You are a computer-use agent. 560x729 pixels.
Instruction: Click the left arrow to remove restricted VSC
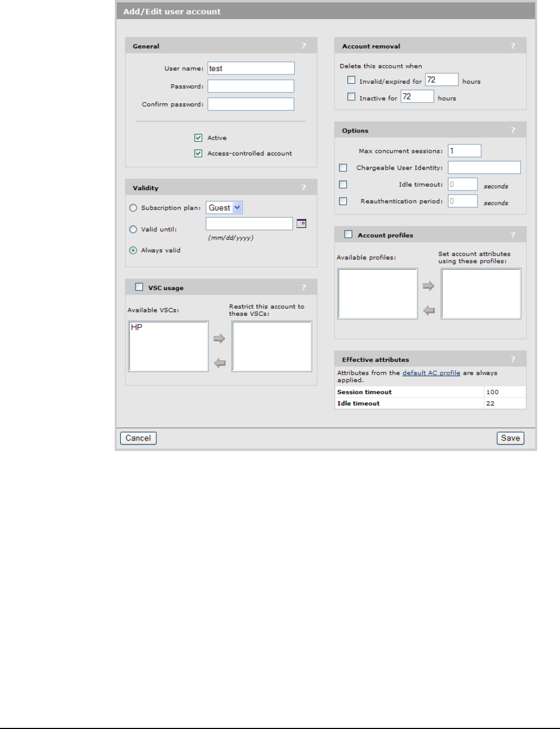pos(219,363)
